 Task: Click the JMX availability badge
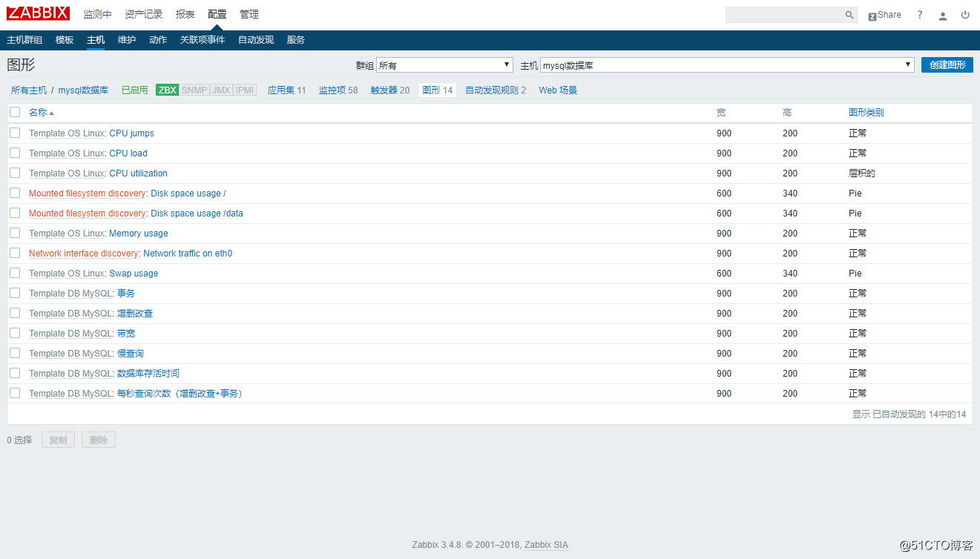click(221, 90)
